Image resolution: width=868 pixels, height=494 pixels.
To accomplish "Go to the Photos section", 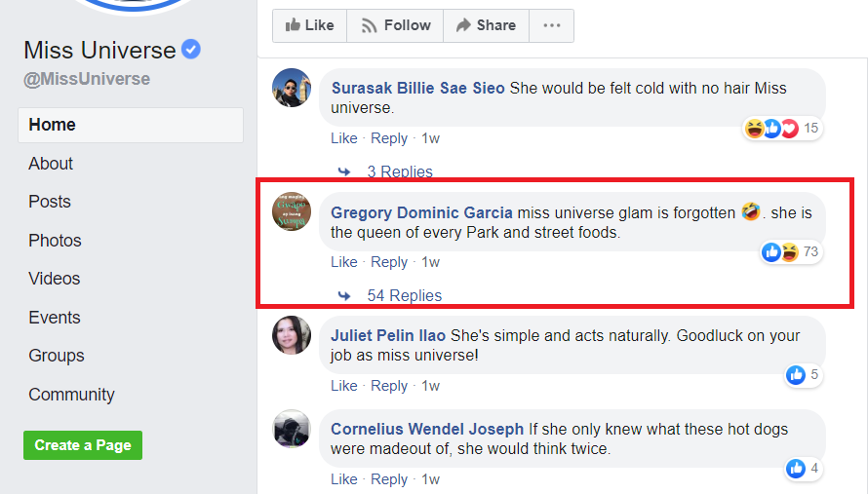I will point(55,241).
